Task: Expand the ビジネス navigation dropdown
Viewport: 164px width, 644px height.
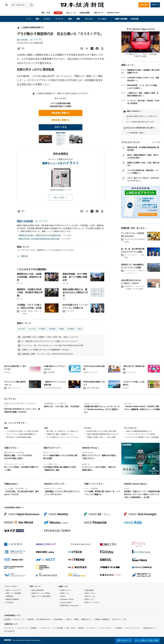Action: [x=48, y=19]
